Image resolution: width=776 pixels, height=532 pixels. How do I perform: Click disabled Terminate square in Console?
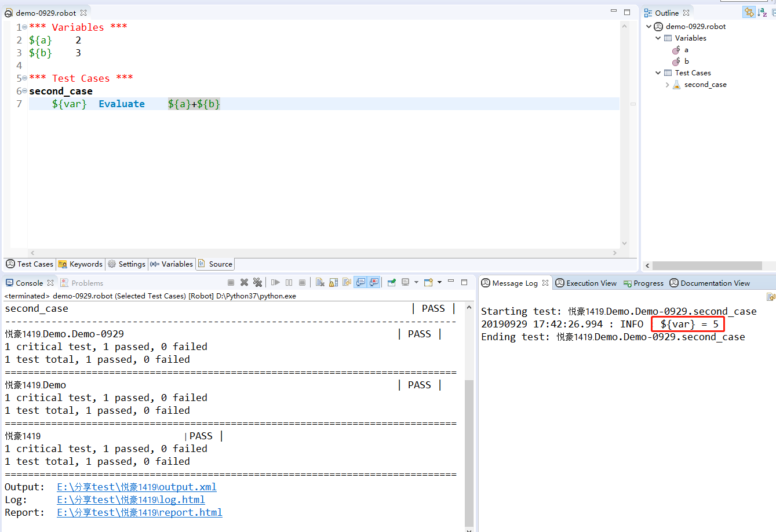[231, 282]
